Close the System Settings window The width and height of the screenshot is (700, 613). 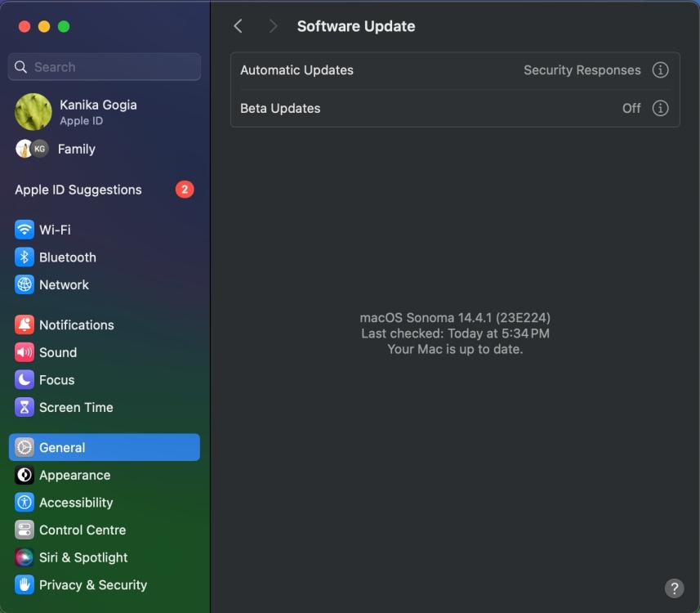[x=25, y=26]
